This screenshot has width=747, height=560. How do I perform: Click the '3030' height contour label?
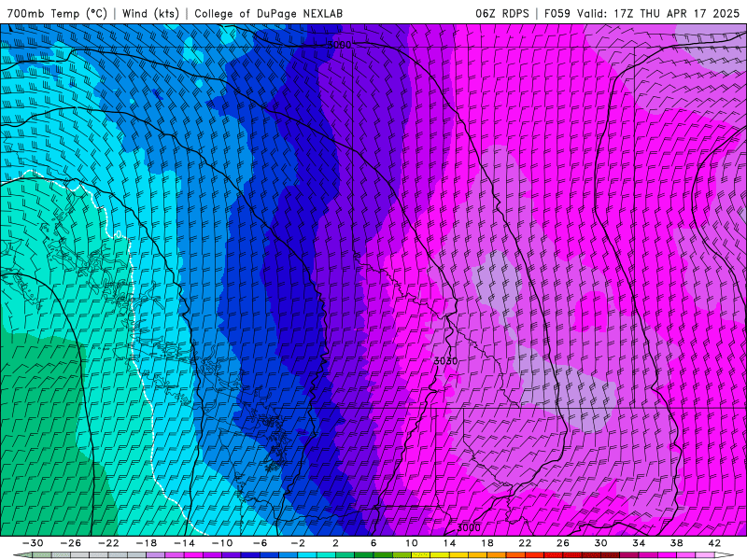446,361
